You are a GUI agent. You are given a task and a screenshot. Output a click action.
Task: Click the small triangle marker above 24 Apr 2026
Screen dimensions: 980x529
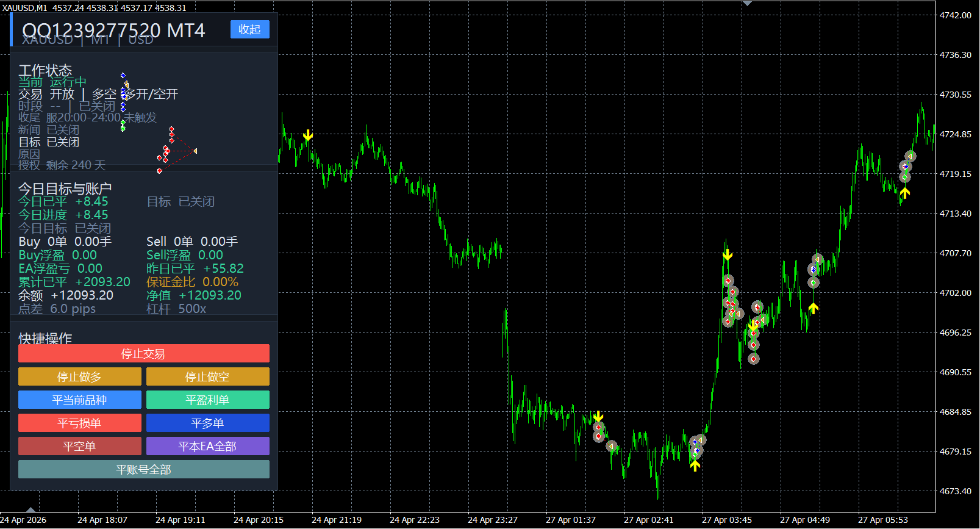30,509
